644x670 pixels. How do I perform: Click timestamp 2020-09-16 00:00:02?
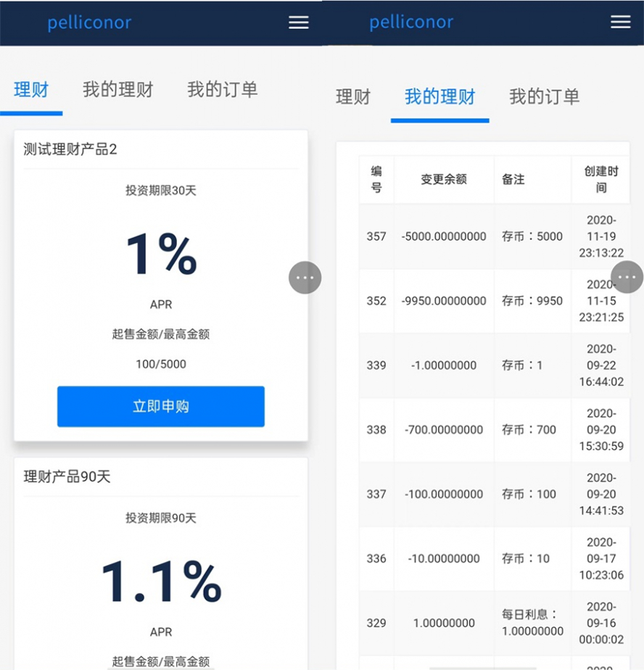click(601, 624)
